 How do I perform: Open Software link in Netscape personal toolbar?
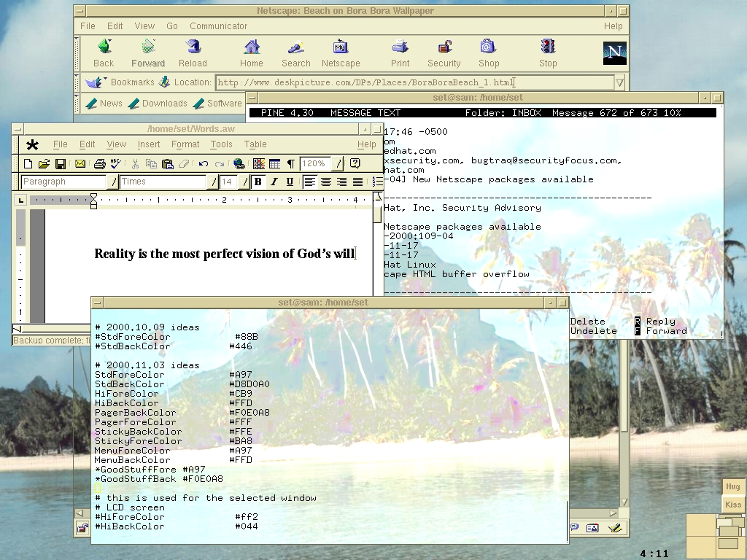[x=218, y=104]
